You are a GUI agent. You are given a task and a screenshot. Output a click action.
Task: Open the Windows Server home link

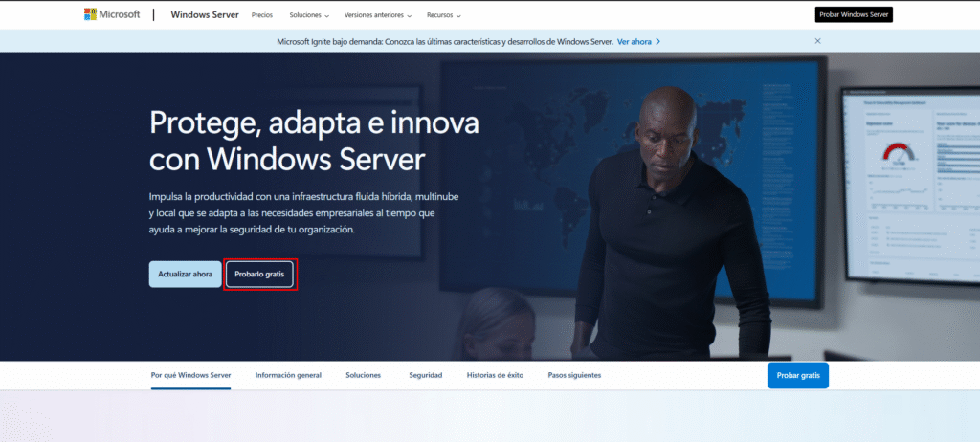(x=205, y=15)
